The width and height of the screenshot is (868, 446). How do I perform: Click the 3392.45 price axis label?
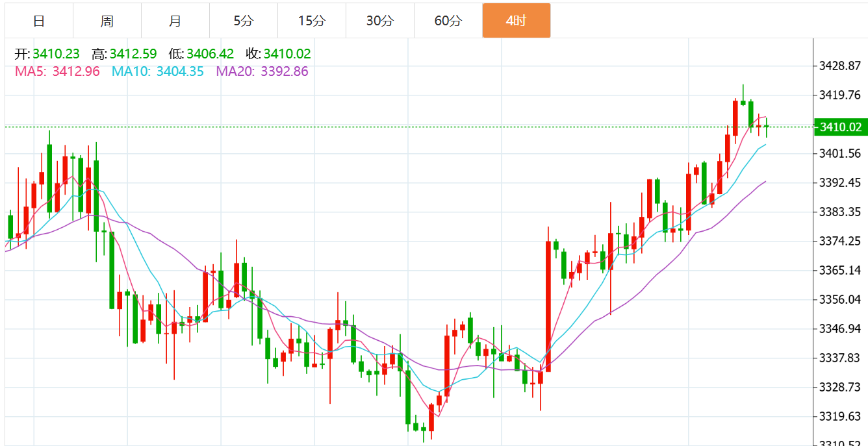click(840, 182)
